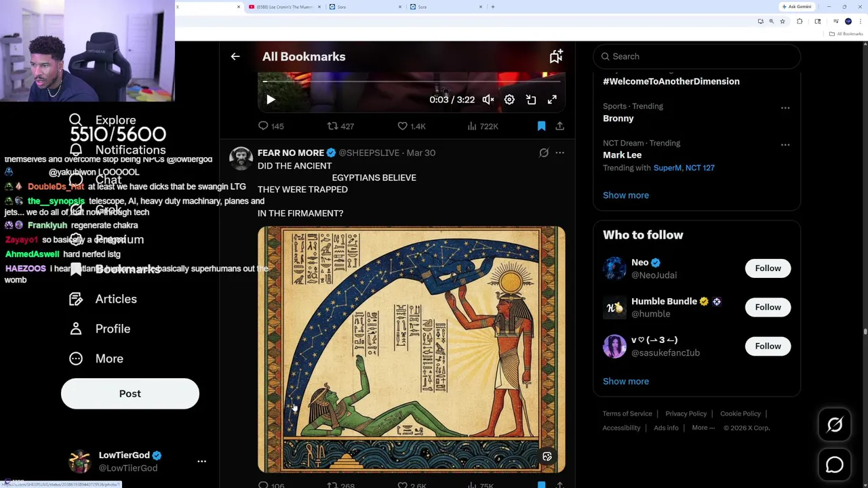Like the post with 1.4K likes
The image size is (868, 488).
pos(412,126)
